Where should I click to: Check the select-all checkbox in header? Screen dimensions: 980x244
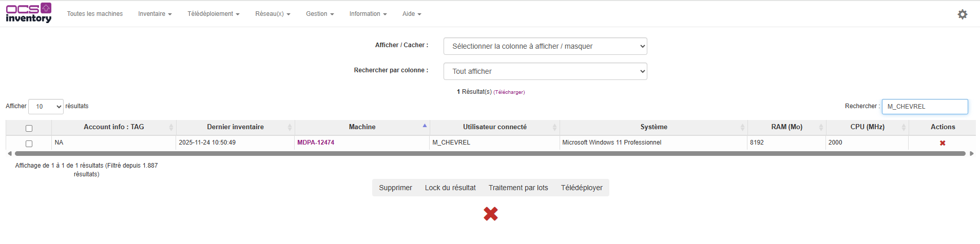click(29, 128)
